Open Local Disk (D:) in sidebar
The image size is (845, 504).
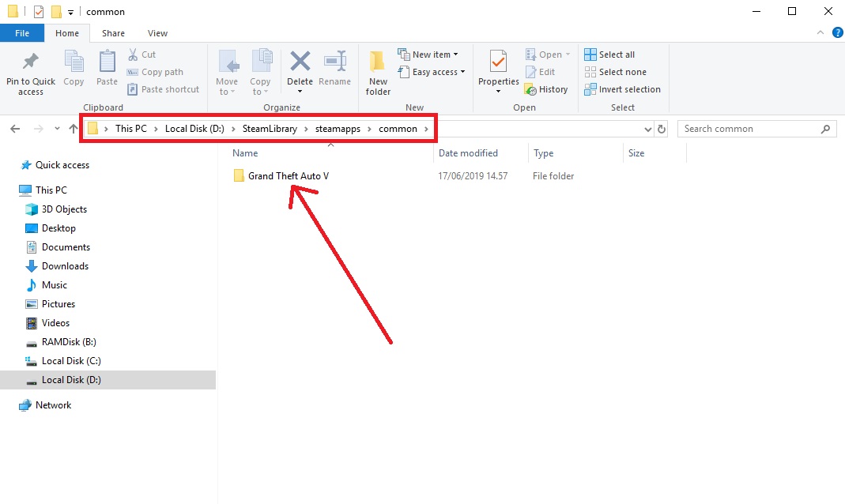(108, 380)
